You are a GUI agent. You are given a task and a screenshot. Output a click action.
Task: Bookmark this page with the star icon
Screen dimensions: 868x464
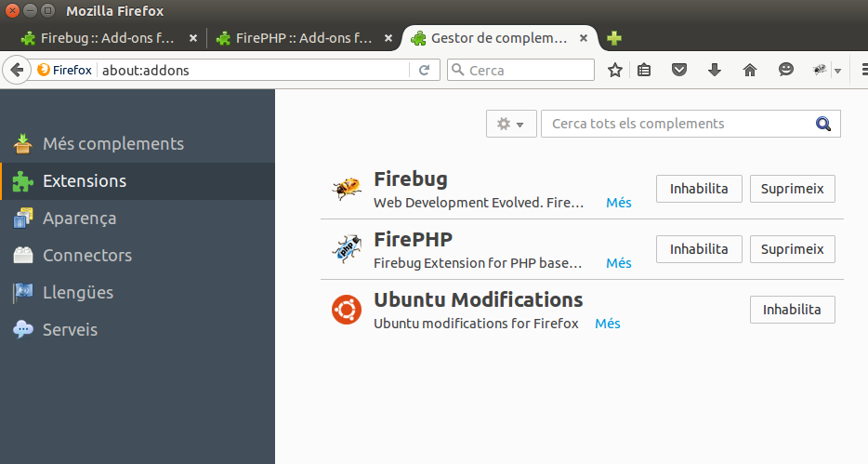pyautogui.click(x=615, y=71)
